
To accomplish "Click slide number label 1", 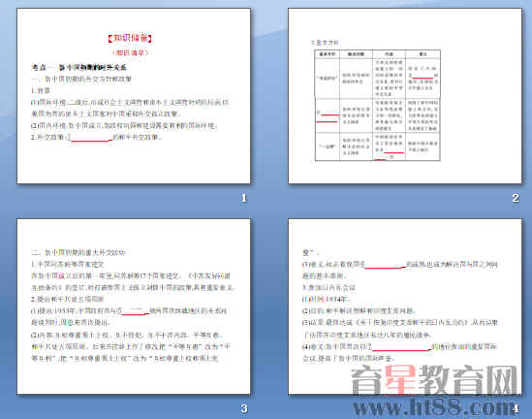I will tap(244, 198).
